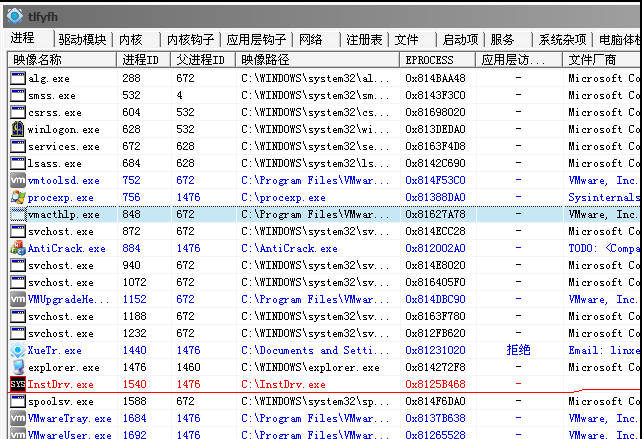The height and width of the screenshot is (439, 643).
Task: Select the procexp.exe process name
Action: click(x=61, y=198)
